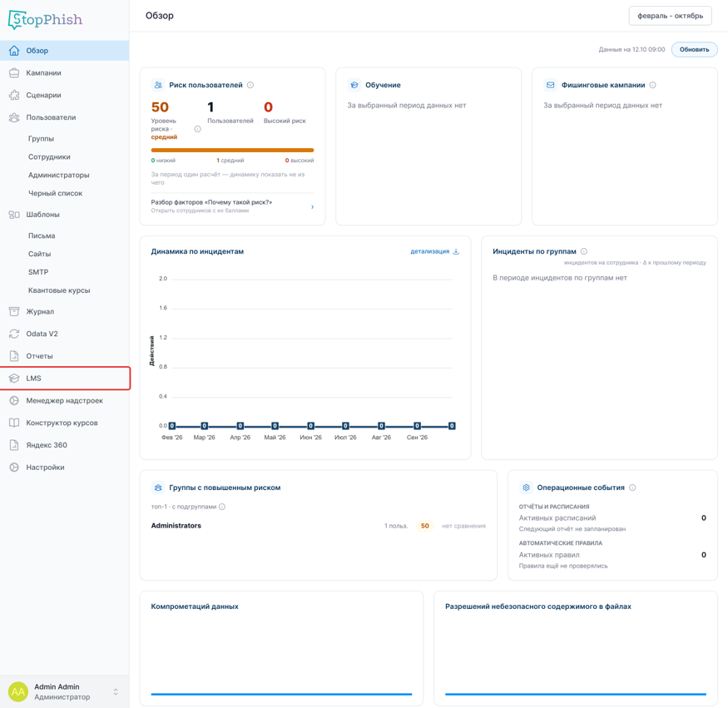This screenshot has height=708, width=728.
Task: Click the archive icon beside Журнал
Action: tap(14, 311)
